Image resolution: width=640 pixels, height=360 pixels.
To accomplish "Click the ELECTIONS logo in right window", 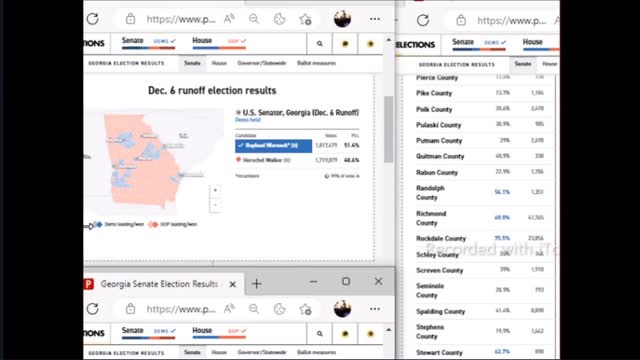I will click(416, 44).
